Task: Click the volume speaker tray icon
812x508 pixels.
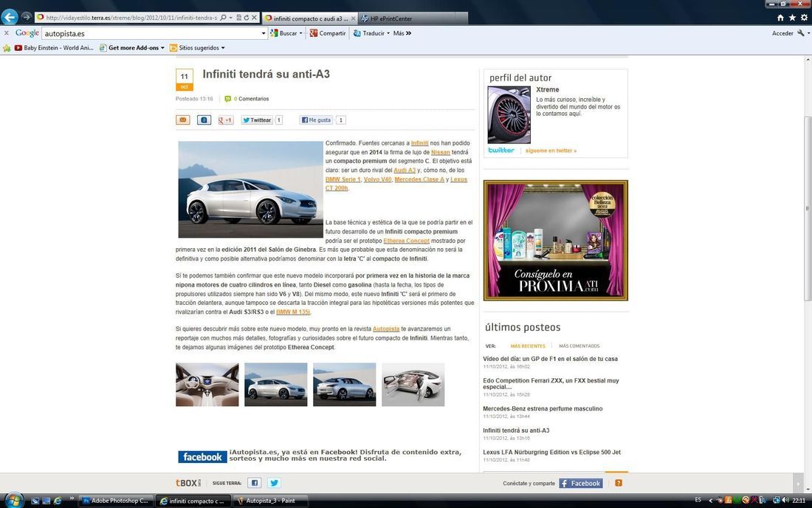Action: [x=785, y=500]
